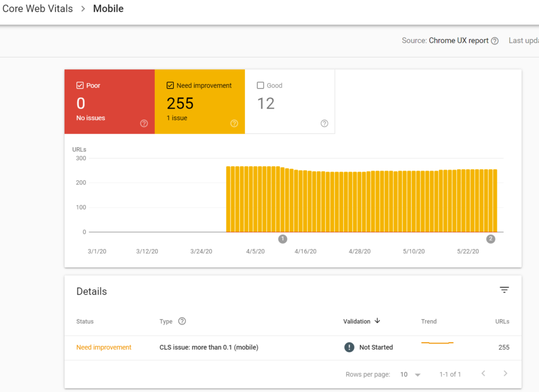The image size is (539, 392).
Task: Select chart annotation marker 2
Action: [x=490, y=238]
